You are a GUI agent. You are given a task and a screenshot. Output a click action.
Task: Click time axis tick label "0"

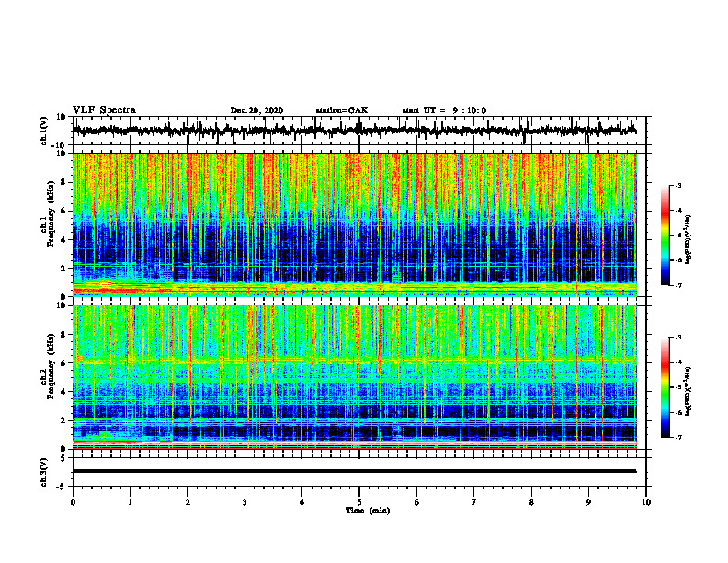coord(73,502)
